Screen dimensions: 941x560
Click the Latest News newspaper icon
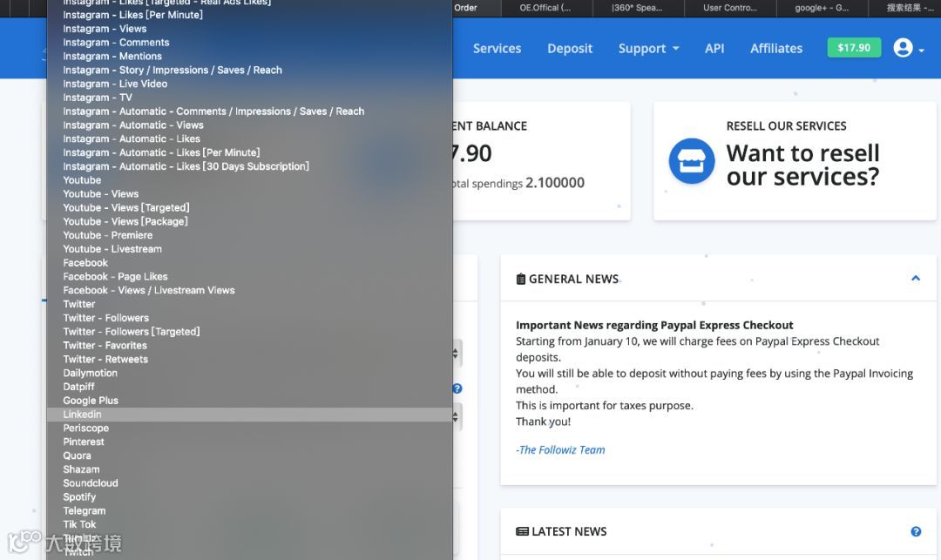pyautogui.click(x=522, y=531)
